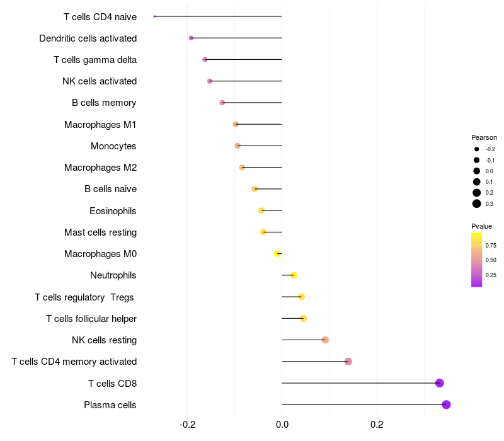Select the Dendritic cells activated dot

point(191,38)
